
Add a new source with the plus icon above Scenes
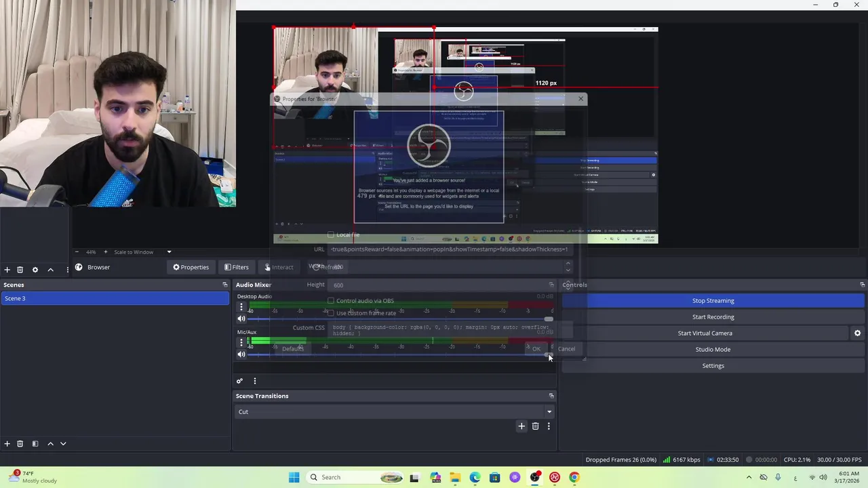tap(7, 270)
